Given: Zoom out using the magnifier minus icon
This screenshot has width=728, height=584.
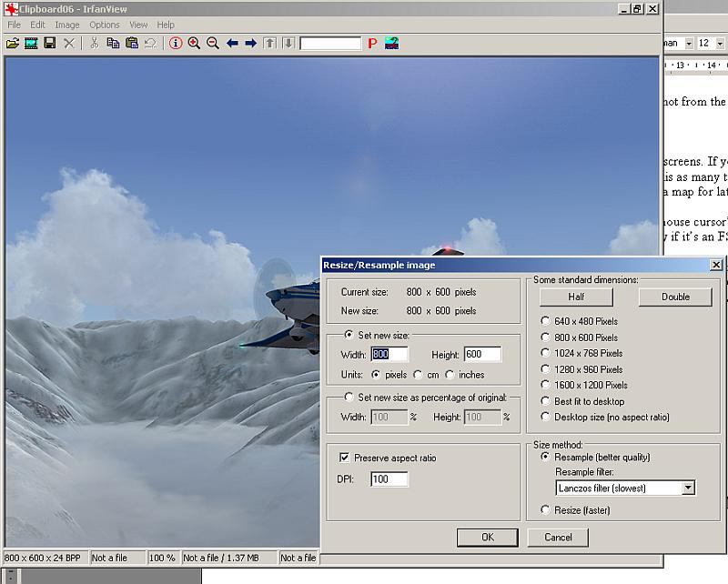Looking at the screenshot, I should point(213,43).
